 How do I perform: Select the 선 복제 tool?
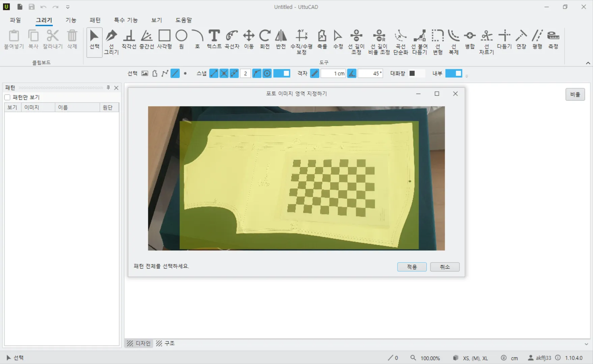point(454,42)
